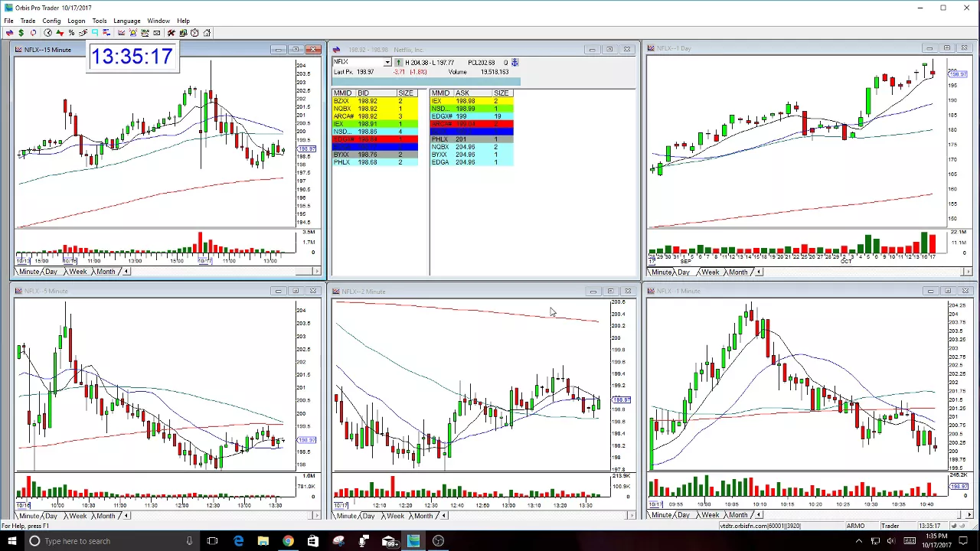980x551 pixels.
Task: Select the EDGA 204.96 ask row
Action: tap(472, 162)
